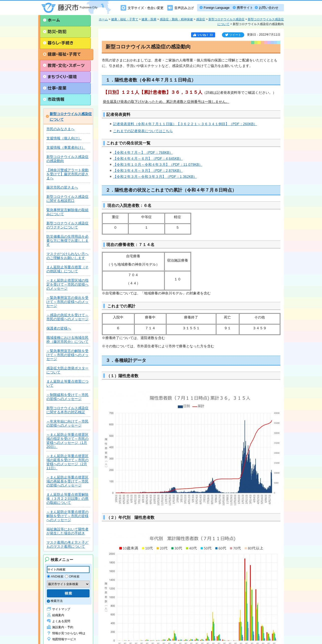Click the 市民のみなさまへ sidebar link
Viewport: 322px width, 644px height.
[x=60, y=129]
